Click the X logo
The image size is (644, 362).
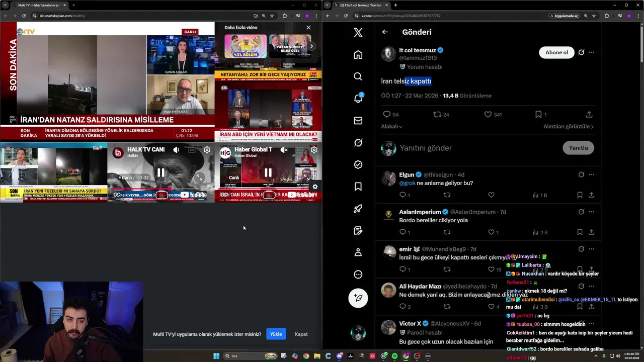[358, 33]
